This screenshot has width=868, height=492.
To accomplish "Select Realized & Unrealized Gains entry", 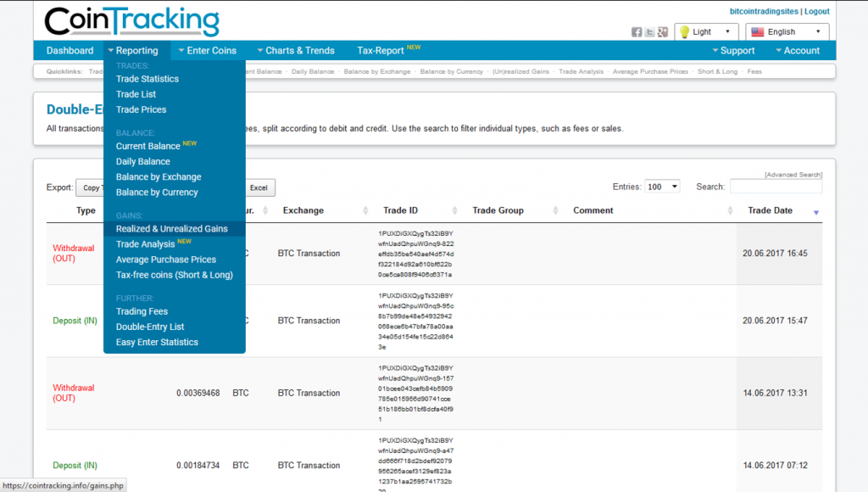I will click(x=171, y=229).
